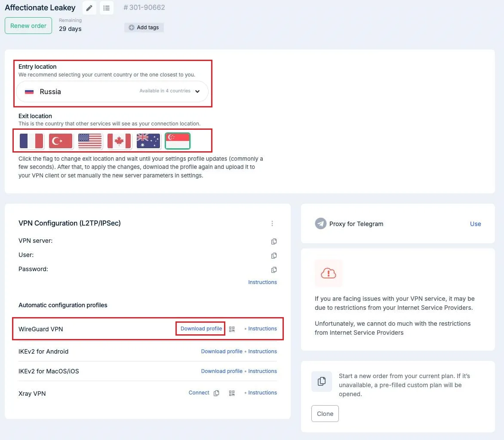Open IKEv2 for Android Instructions link

click(262, 351)
